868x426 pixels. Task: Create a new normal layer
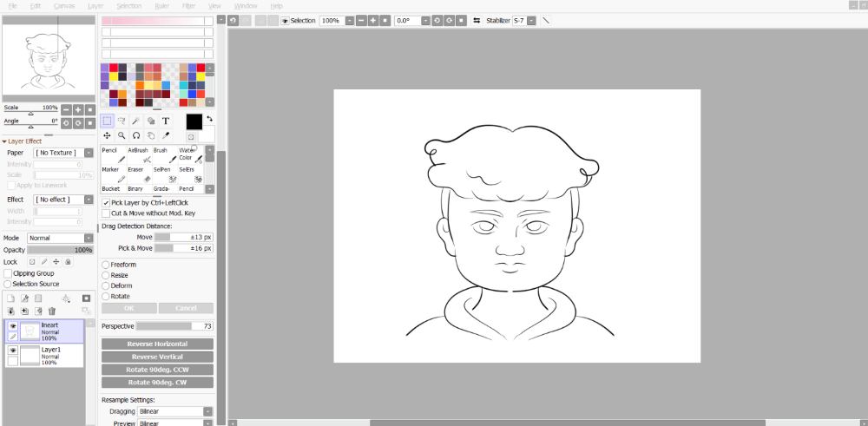10,298
